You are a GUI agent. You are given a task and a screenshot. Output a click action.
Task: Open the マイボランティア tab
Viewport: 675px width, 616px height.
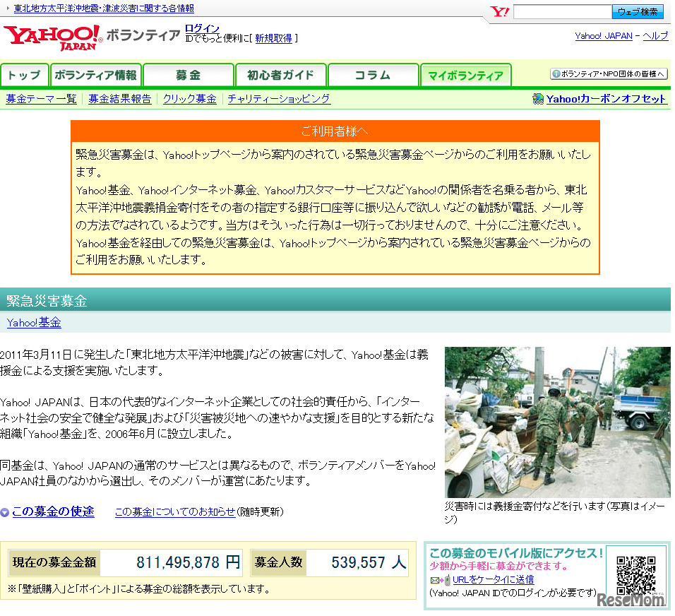click(x=466, y=76)
